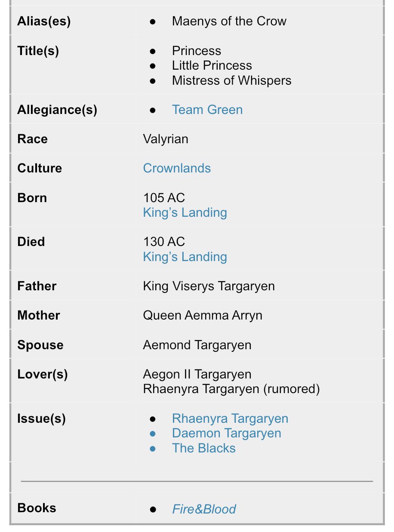The width and height of the screenshot is (394, 532).
Task: Click the Allegiance(s) row label
Action: [x=57, y=110]
